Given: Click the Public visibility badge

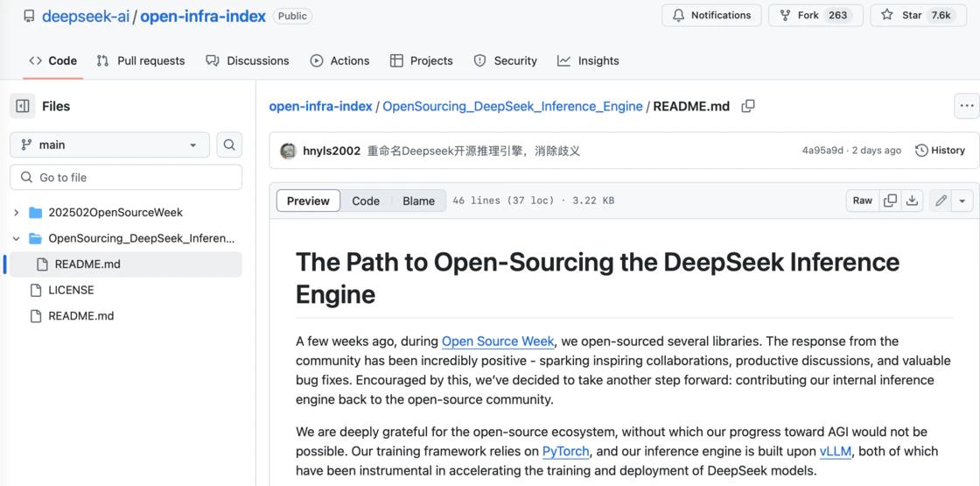Looking at the screenshot, I should [292, 17].
